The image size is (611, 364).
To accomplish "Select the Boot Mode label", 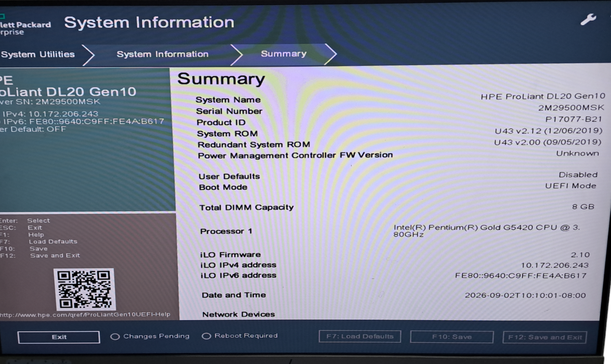I will 223,187.
